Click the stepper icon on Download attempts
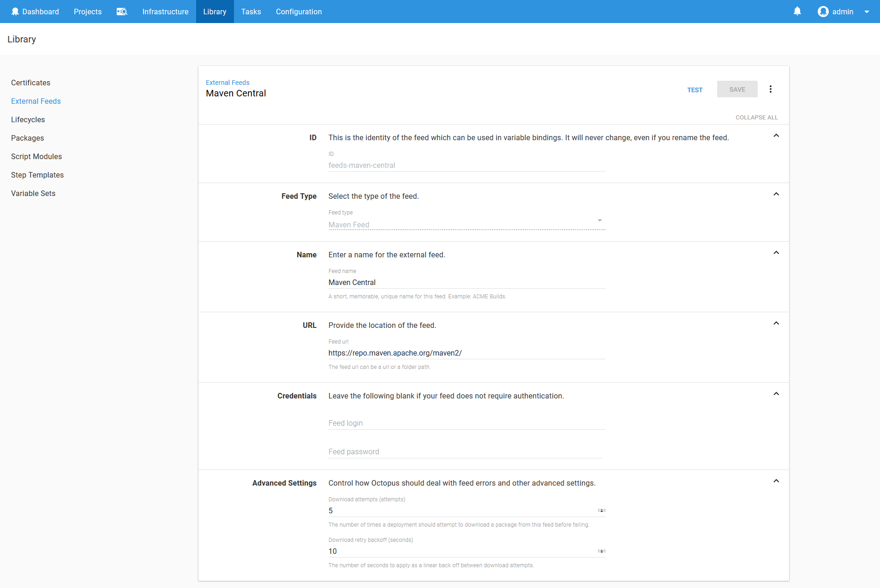Image resolution: width=880 pixels, height=588 pixels. tap(601, 510)
